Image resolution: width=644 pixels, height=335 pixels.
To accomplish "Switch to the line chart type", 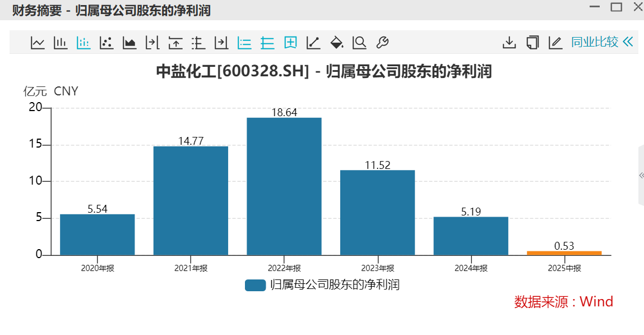I will [x=38, y=42].
